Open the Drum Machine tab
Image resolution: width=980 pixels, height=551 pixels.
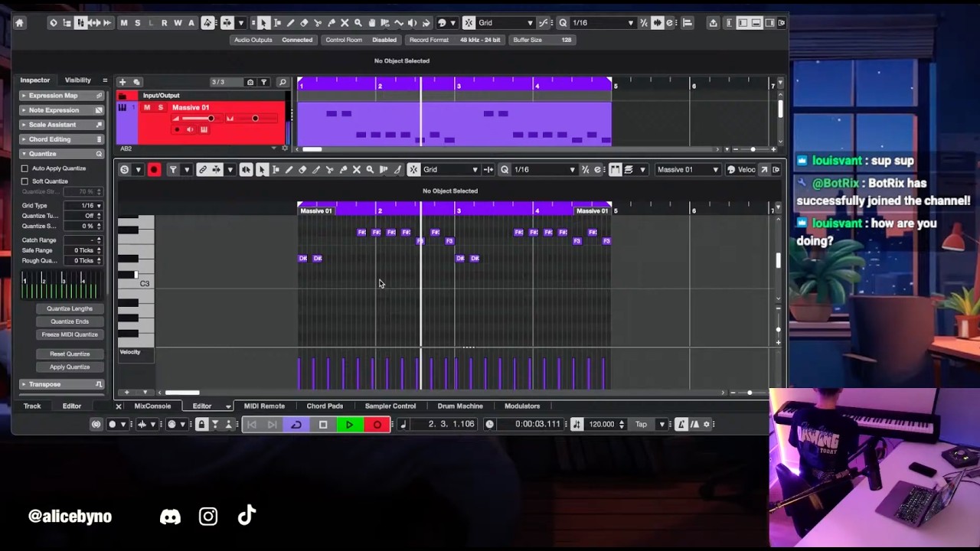click(x=460, y=406)
